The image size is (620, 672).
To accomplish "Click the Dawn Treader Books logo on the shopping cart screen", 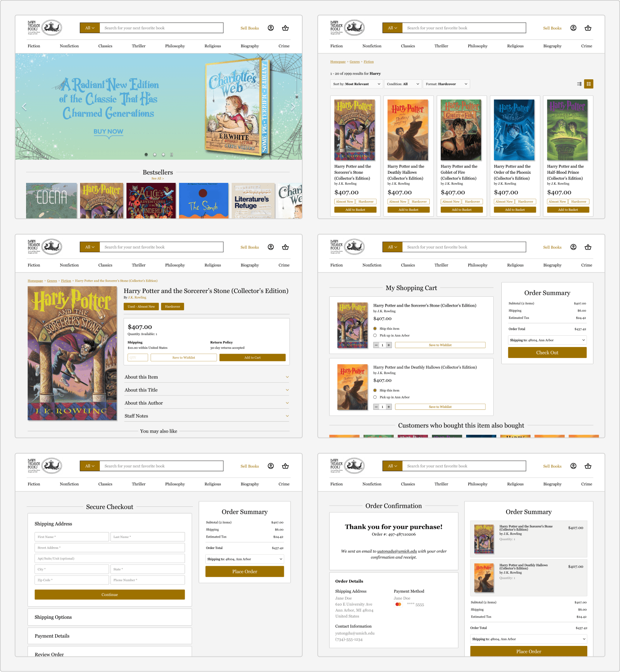I will [347, 247].
